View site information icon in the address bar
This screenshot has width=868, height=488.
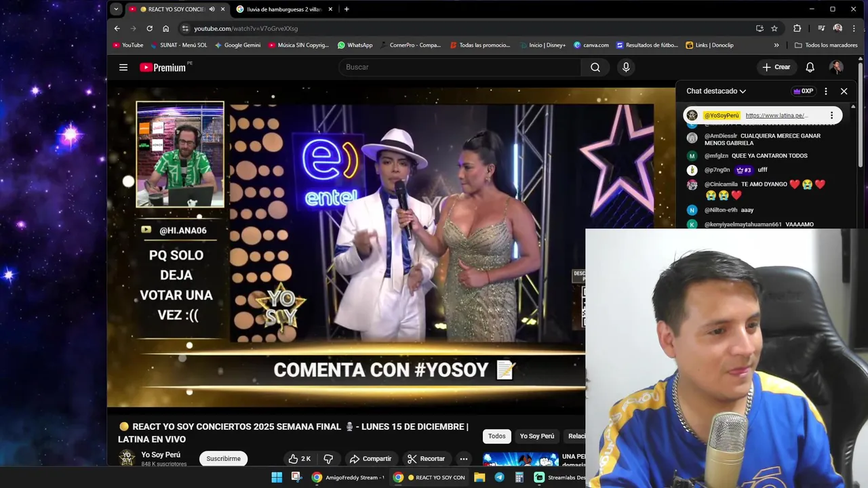pos(185,28)
